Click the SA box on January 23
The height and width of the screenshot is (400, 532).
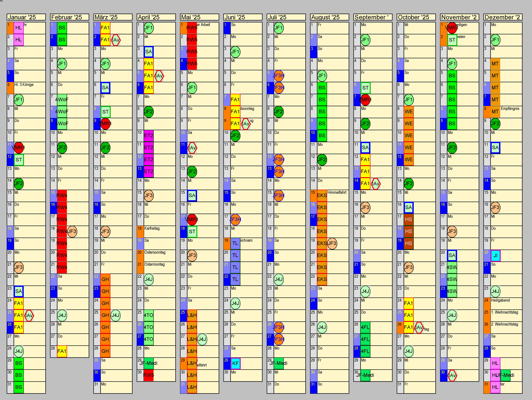click(x=19, y=292)
